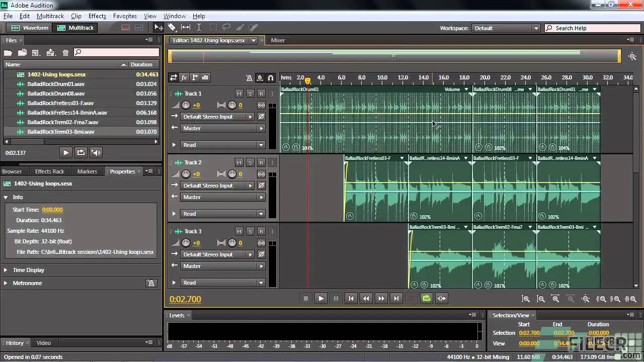Click the Open File folder icon
The width and height of the screenshot is (644, 362).
click(x=8, y=52)
